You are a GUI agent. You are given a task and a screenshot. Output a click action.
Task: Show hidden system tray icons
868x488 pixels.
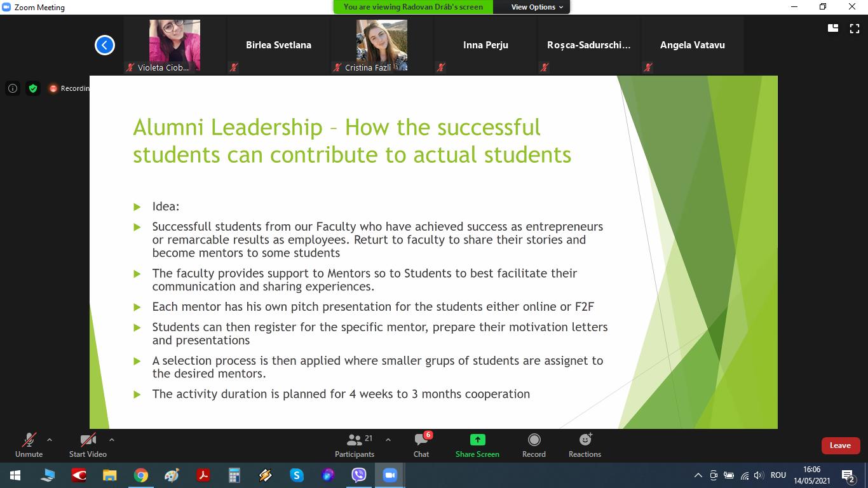pos(698,475)
